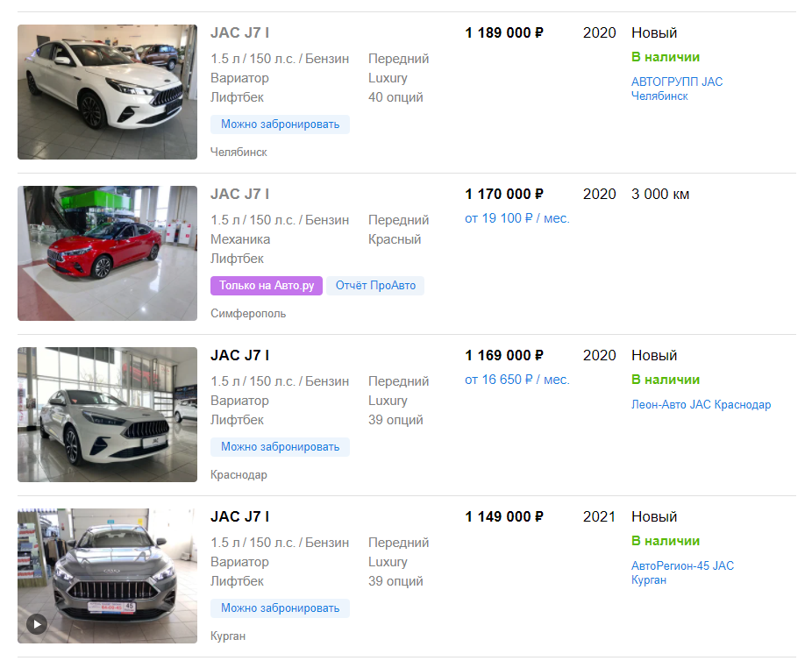This screenshot has height=668, width=812.
Task: Open the white JAC J7 photo from Chelyabinsk
Action: pos(107,92)
